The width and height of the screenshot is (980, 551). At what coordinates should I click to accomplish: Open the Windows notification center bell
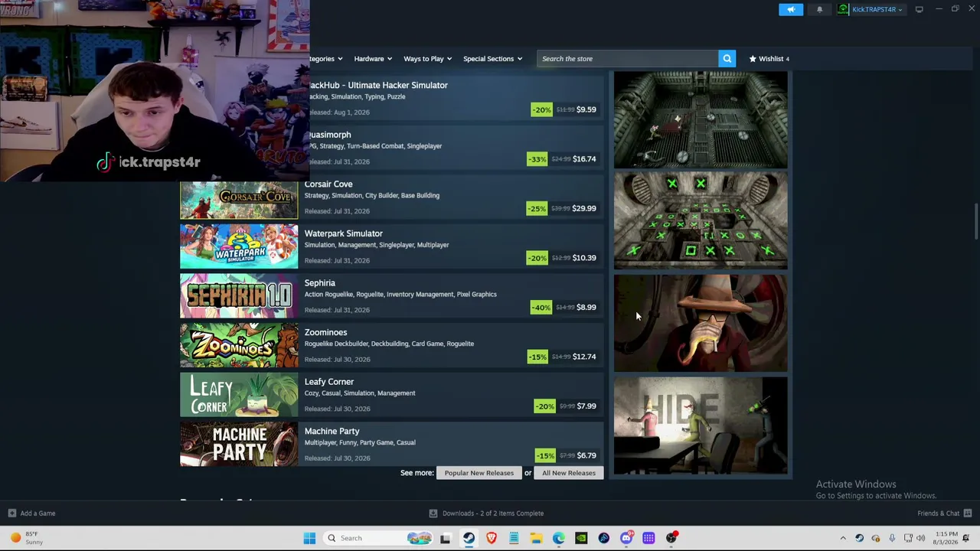[x=967, y=538]
